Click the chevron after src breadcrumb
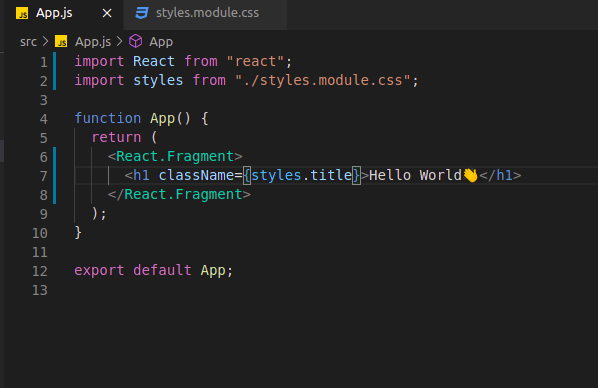The height and width of the screenshot is (388, 598). pos(45,41)
